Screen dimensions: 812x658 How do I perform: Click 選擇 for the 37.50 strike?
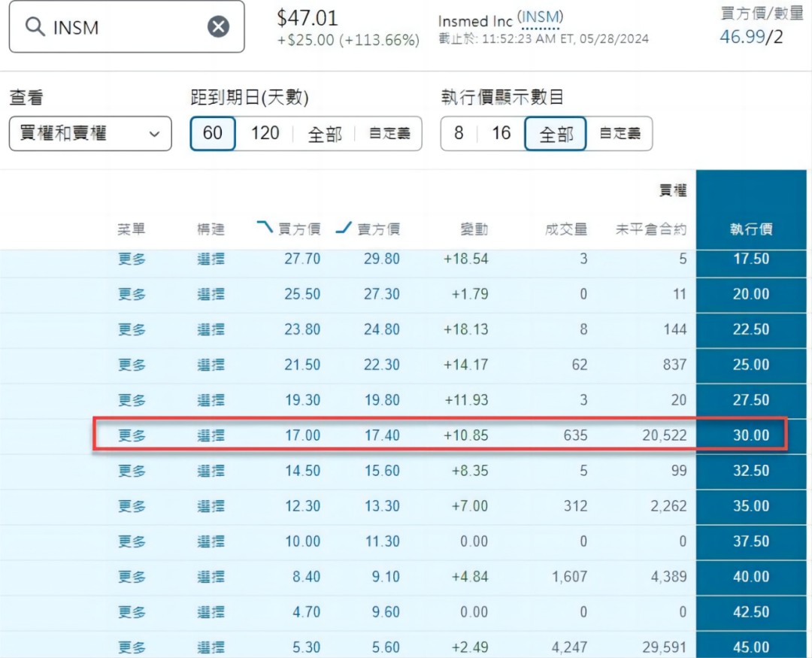211,541
